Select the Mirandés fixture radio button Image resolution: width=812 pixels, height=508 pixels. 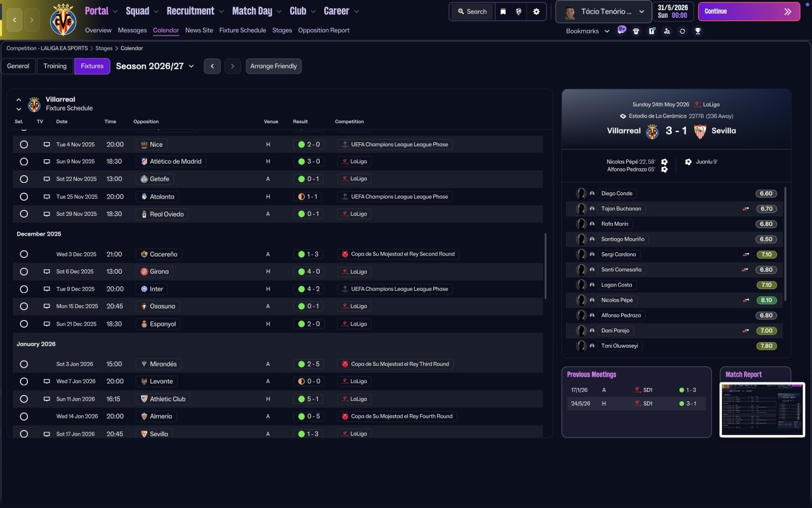click(24, 364)
